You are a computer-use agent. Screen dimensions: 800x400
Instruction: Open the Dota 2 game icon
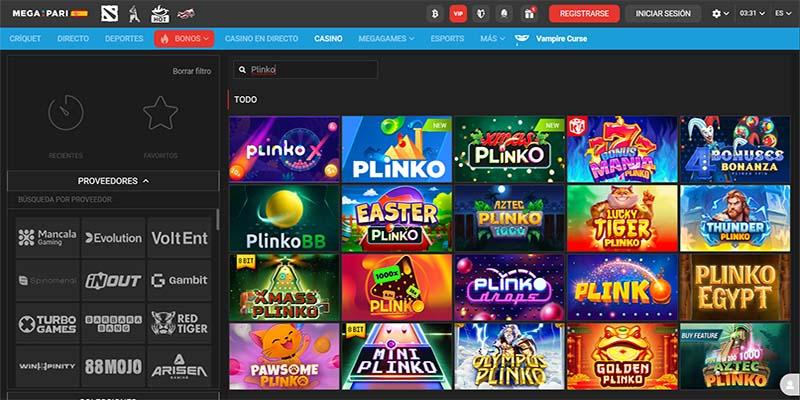coord(109,13)
